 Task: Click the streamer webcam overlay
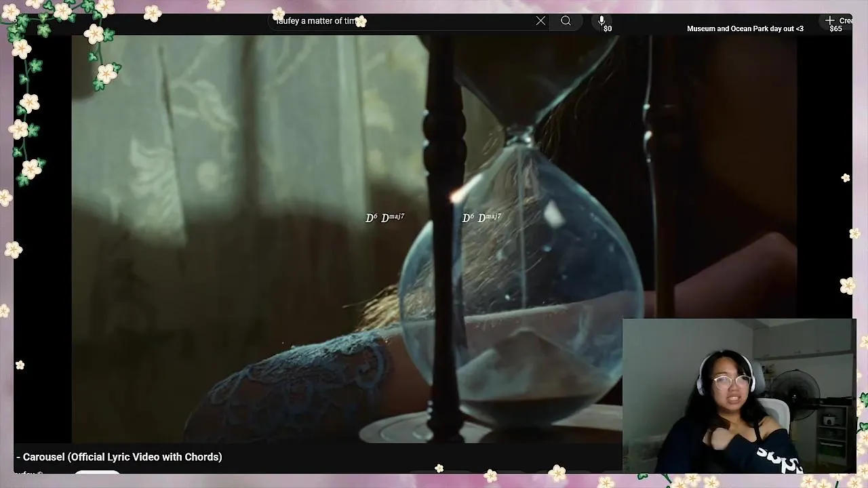pos(738,396)
